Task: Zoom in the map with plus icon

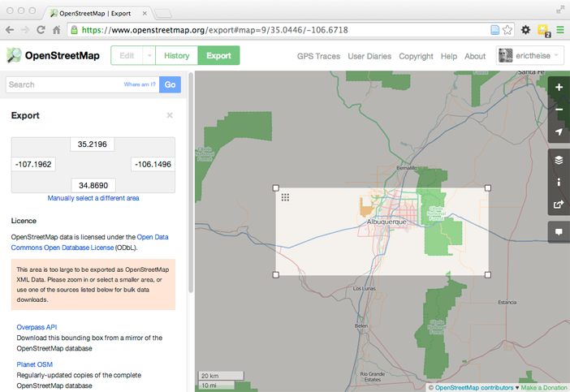Action: pos(559,87)
